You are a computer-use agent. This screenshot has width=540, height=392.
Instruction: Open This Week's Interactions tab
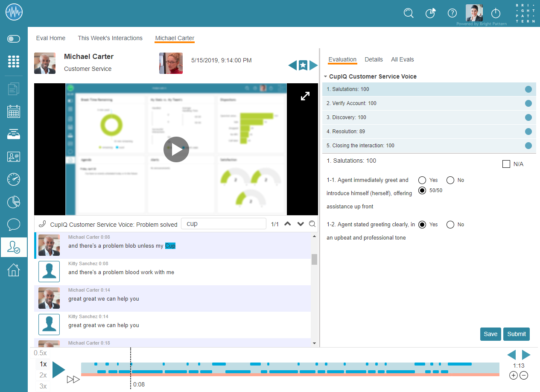pyautogui.click(x=110, y=38)
